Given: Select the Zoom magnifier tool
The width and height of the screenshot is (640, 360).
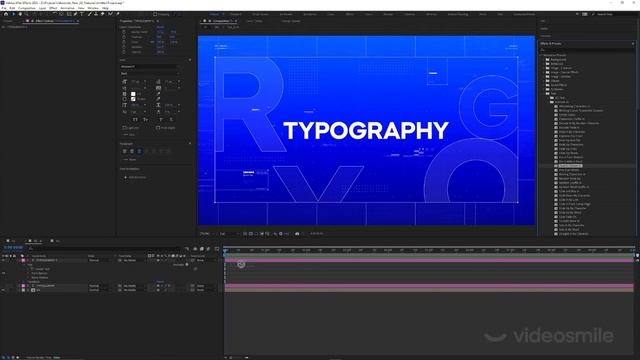Looking at the screenshot, I should click(x=27, y=14).
